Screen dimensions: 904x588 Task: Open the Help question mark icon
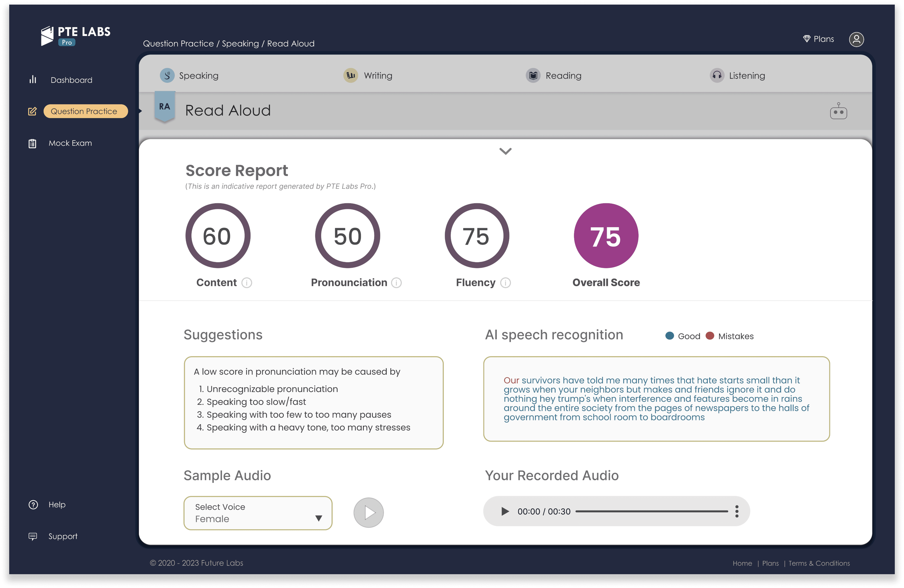(33, 505)
